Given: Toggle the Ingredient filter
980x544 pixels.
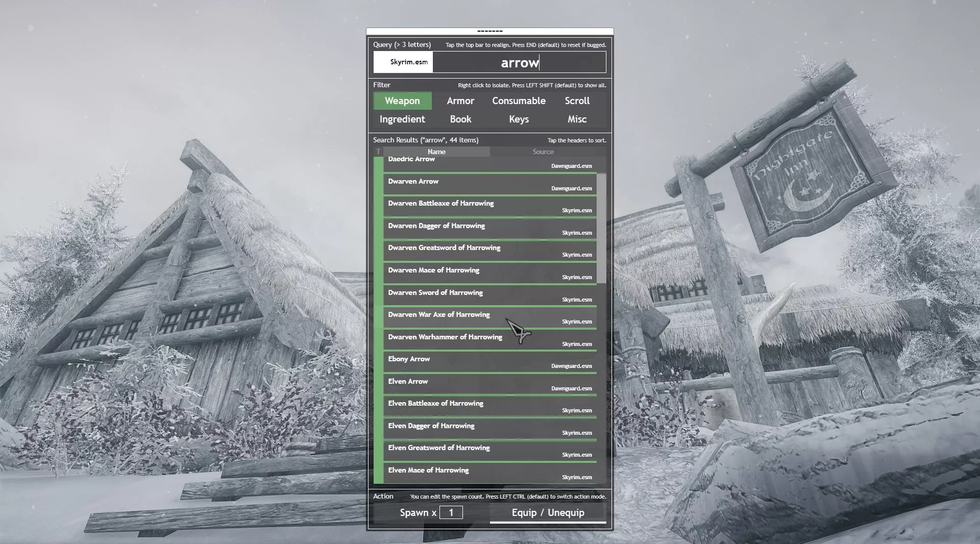Looking at the screenshot, I should [402, 119].
